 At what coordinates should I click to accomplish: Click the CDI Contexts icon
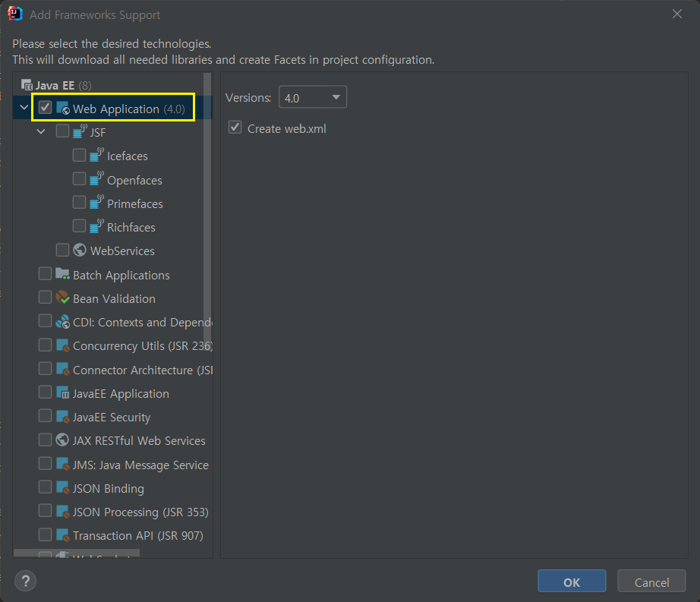point(62,321)
